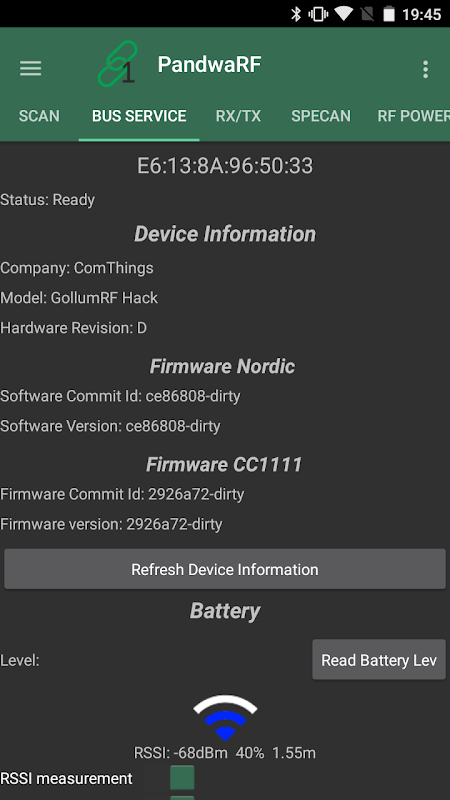Click the Read Battery Level button

(x=379, y=660)
